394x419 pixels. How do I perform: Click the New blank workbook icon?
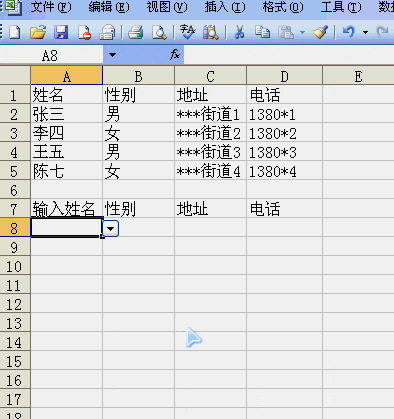tap(15, 33)
